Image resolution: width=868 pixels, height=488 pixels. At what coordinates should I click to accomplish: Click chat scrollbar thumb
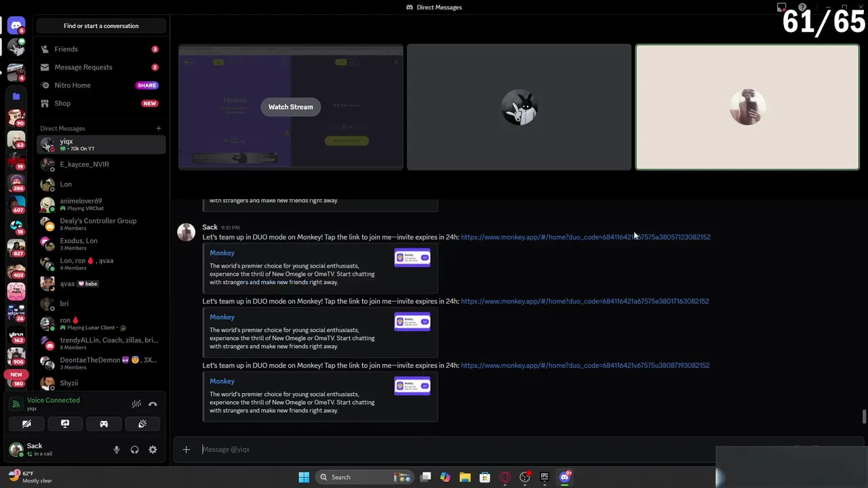(864, 416)
